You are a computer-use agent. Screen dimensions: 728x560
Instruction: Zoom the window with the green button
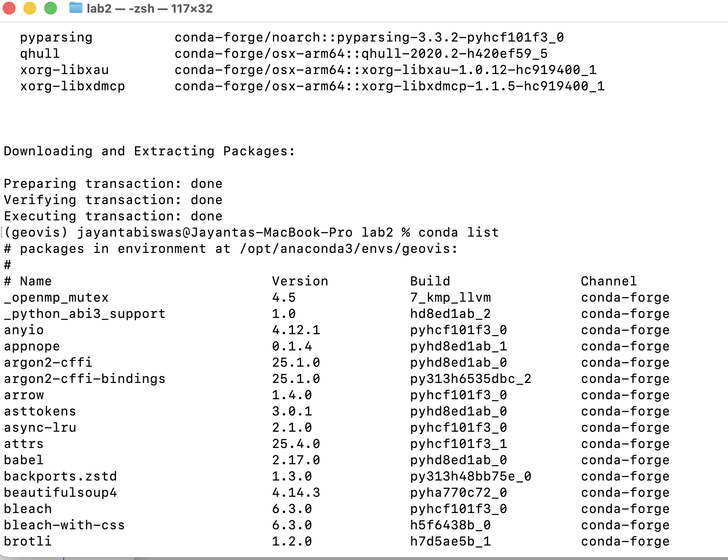[x=51, y=8]
